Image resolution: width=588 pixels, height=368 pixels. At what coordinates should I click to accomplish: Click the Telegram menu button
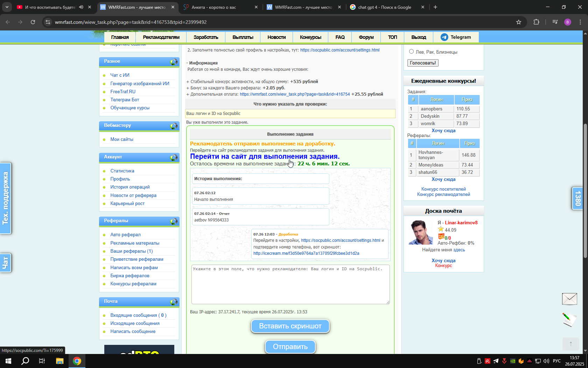click(x=456, y=37)
